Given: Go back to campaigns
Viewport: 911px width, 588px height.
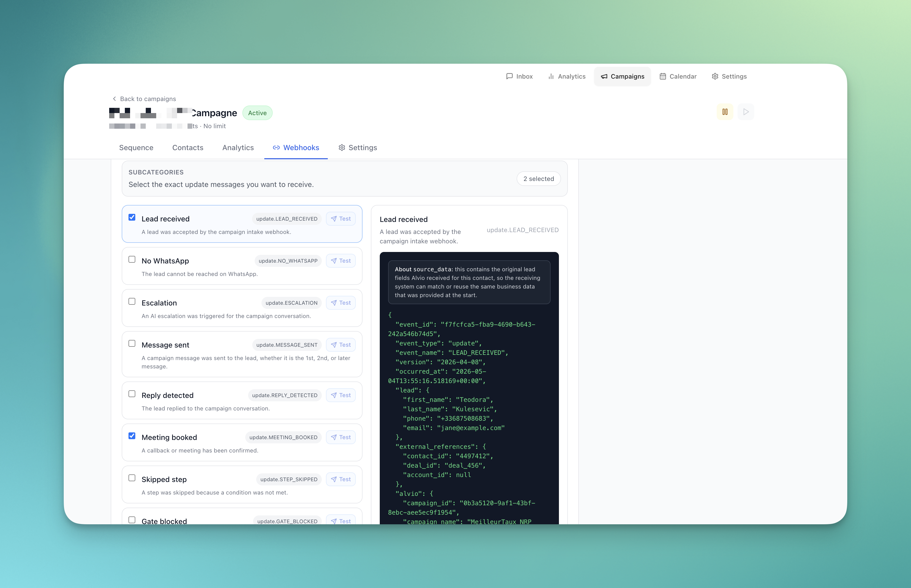Looking at the screenshot, I should click(x=144, y=99).
